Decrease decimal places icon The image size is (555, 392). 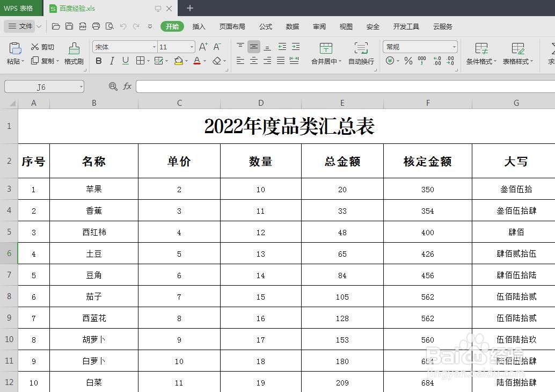click(450, 61)
